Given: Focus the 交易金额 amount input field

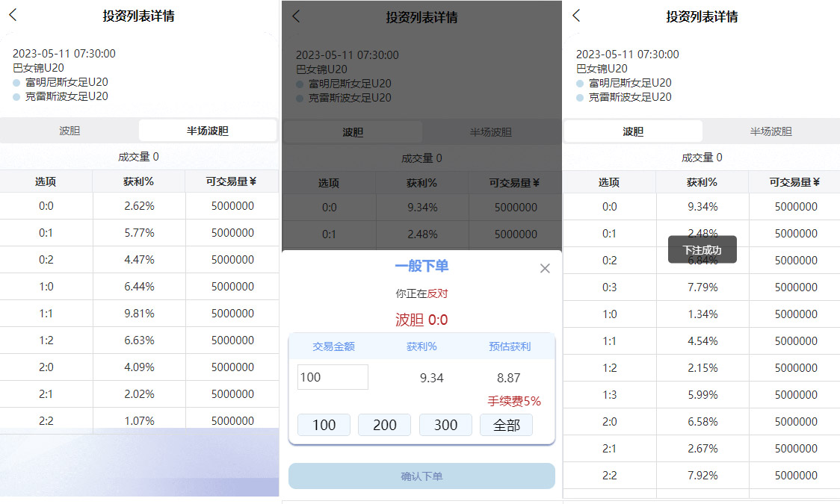Looking at the screenshot, I should coord(333,377).
